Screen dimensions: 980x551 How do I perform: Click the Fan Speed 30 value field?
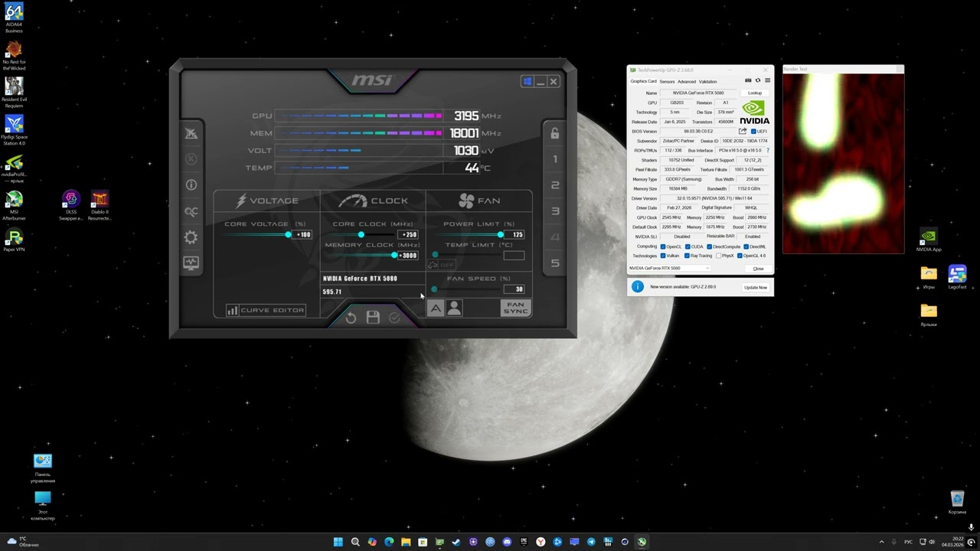[x=514, y=289]
